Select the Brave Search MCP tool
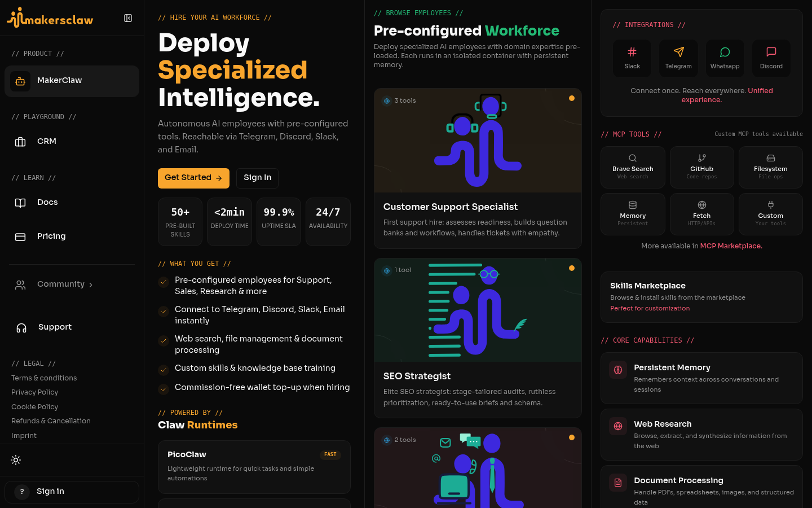 tap(633, 167)
